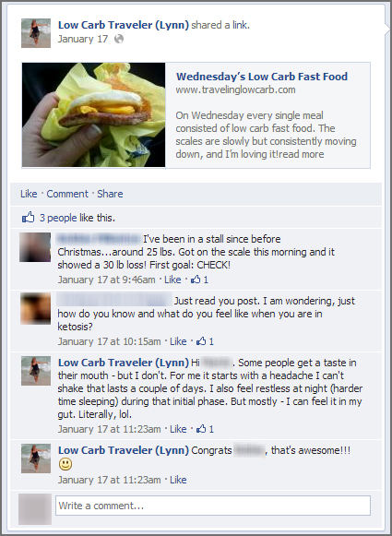Image resolution: width=392 pixels, height=536 pixels.
Task: Click Lynn's avatar on Congrats comment
Action: (x=36, y=459)
